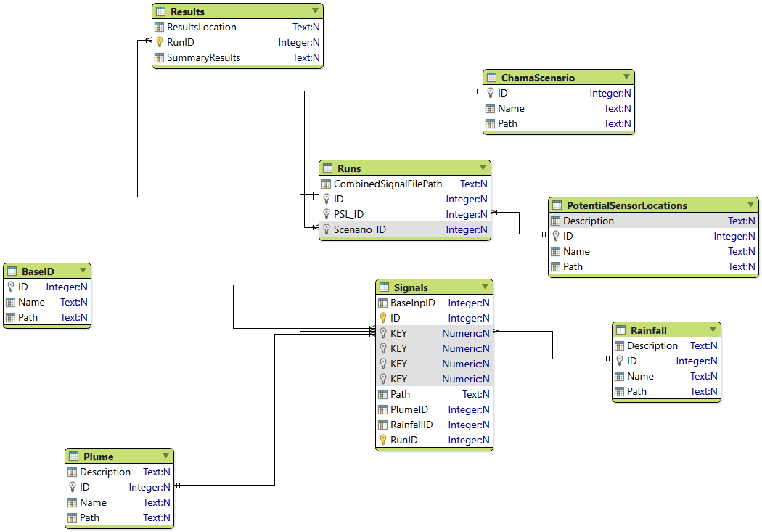Select the Rainfall table title
Screen dimensions: 762x532
(648, 330)
